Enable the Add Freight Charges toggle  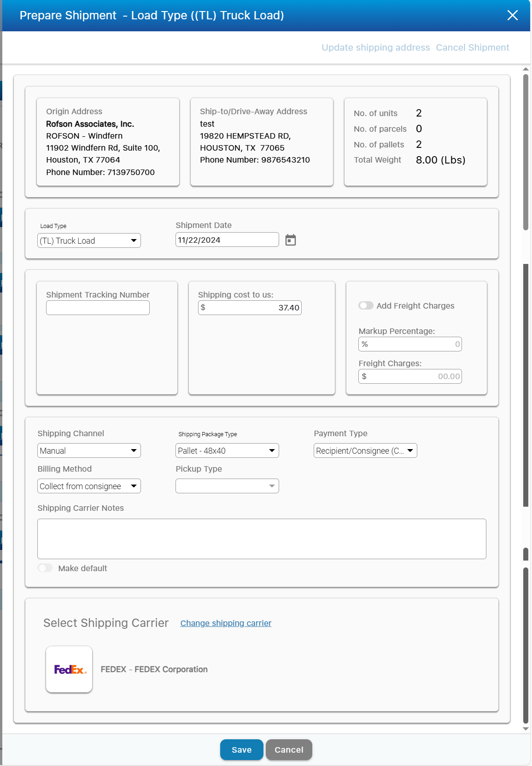tap(366, 306)
